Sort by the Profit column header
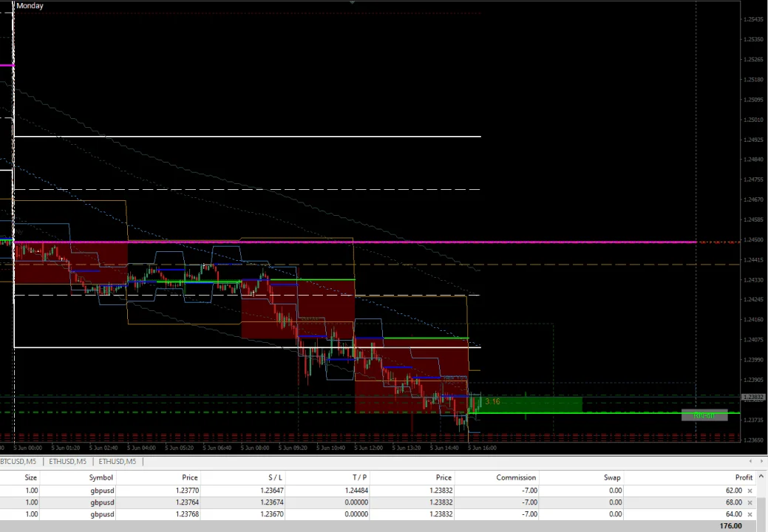This screenshot has width=768, height=532. coord(744,477)
